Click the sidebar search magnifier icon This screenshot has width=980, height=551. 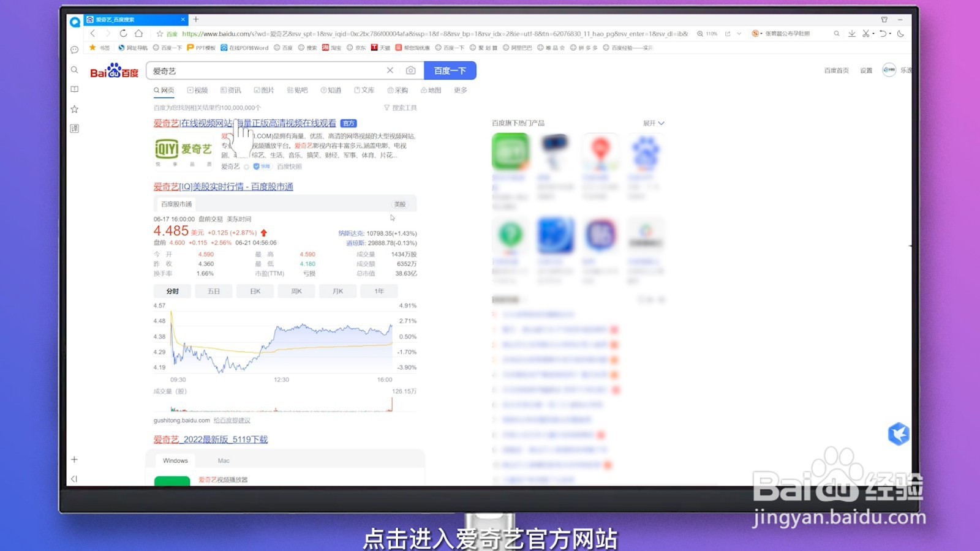pos(75,70)
